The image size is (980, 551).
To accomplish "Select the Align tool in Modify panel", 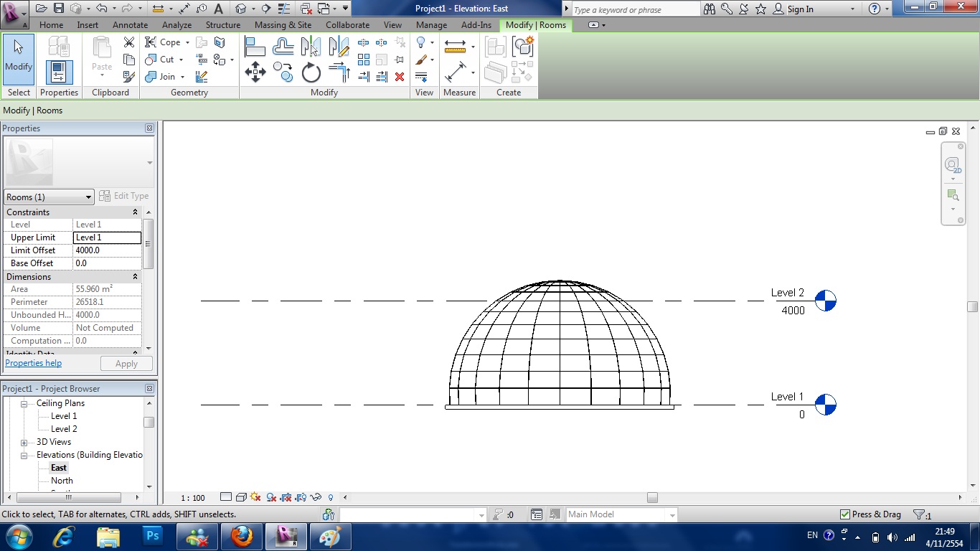I will [256, 46].
